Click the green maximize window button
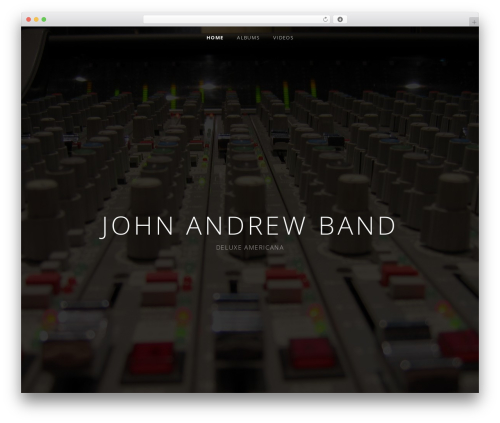The image size is (500, 423). pos(44,20)
